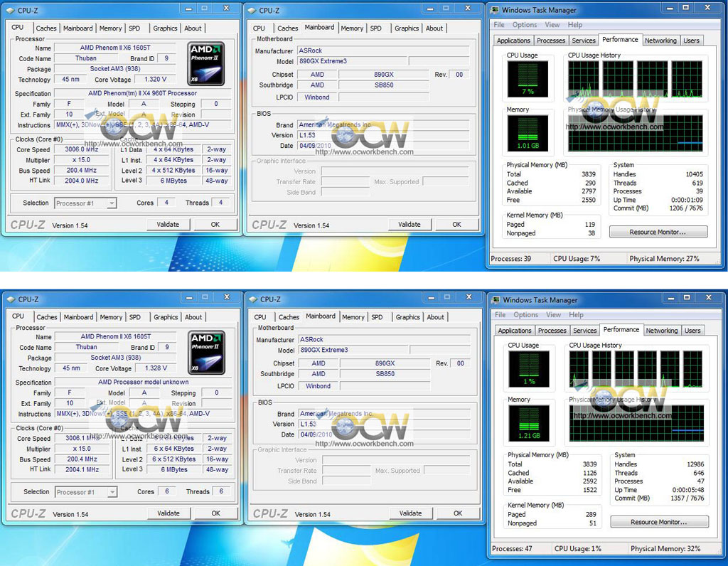Click the Level 2 cache value '4 x 512 KBytes'

[x=173, y=170]
